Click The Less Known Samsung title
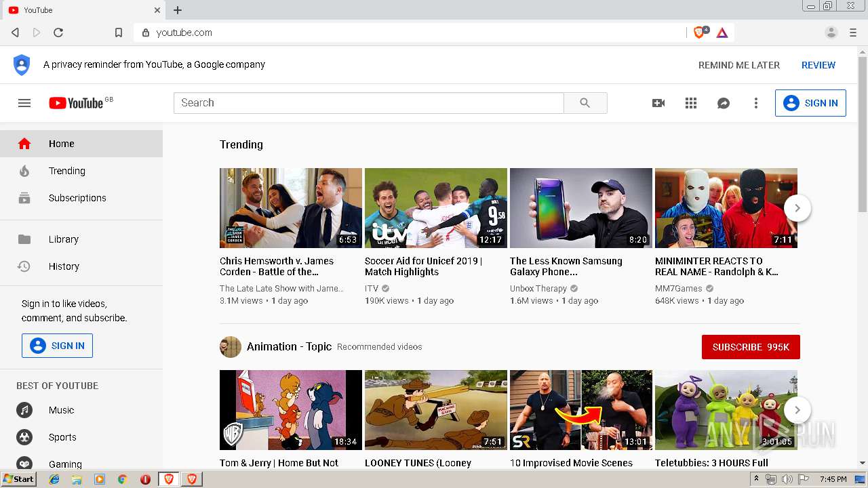This screenshot has height=488, width=868. click(566, 266)
